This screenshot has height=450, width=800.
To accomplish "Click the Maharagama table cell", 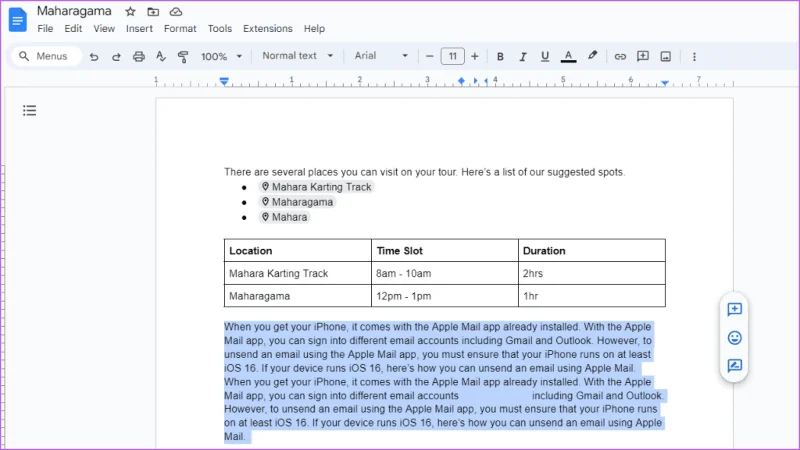I will (x=298, y=296).
